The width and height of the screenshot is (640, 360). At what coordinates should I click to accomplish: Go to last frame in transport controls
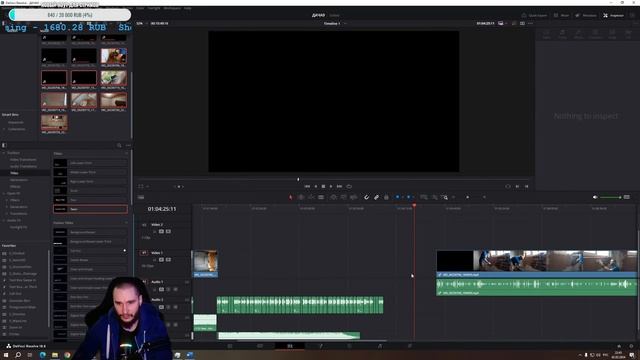(339, 187)
